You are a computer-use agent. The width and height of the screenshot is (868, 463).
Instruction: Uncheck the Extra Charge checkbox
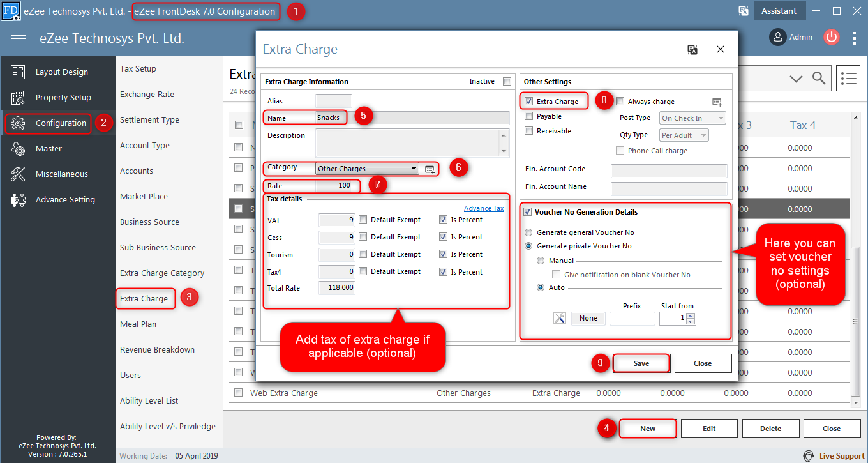click(528, 102)
